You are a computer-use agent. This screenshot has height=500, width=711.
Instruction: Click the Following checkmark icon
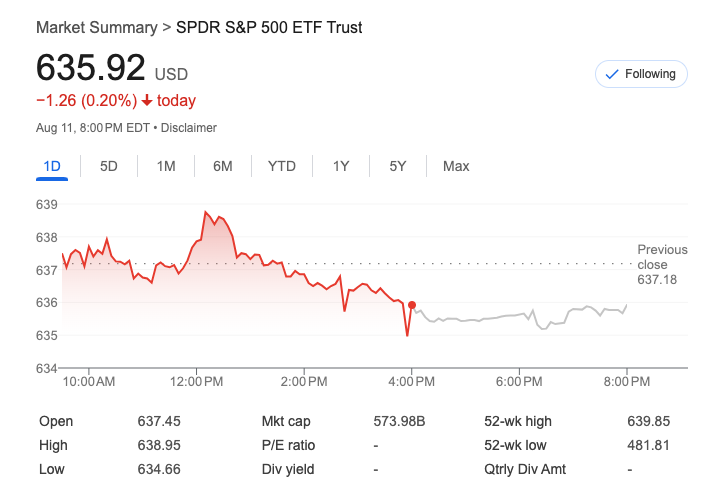point(612,74)
